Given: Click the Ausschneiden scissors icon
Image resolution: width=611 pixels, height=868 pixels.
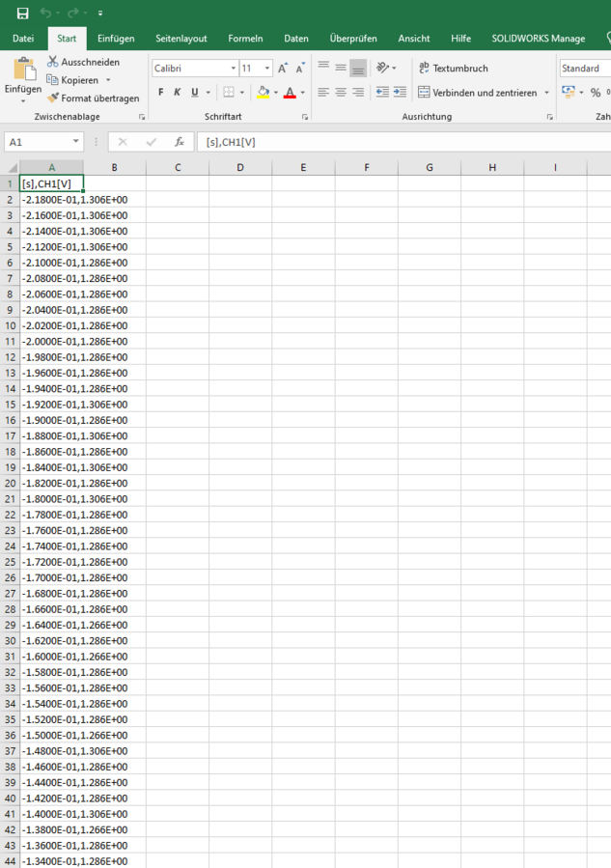Looking at the screenshot, I should click(x=53, y=62).
